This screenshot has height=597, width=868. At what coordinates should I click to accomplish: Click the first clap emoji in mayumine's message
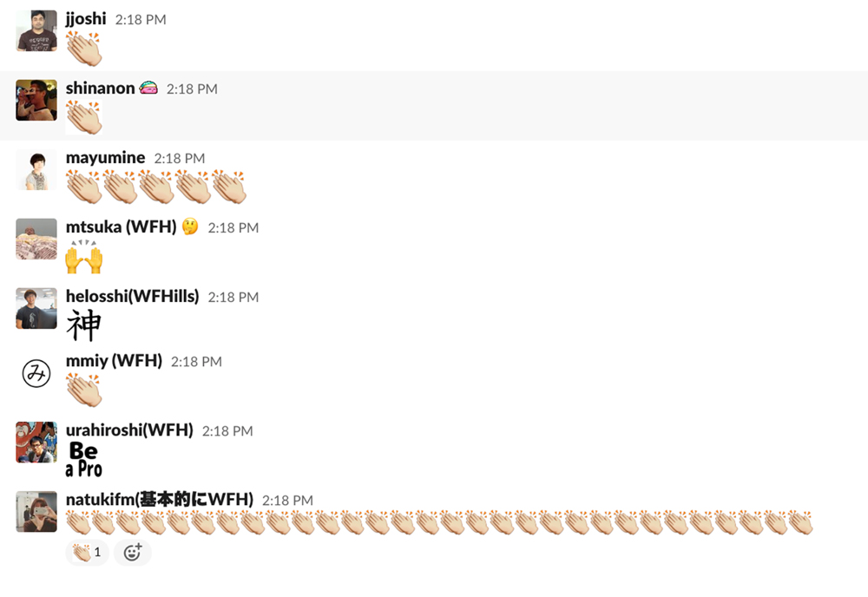[84, 187]
